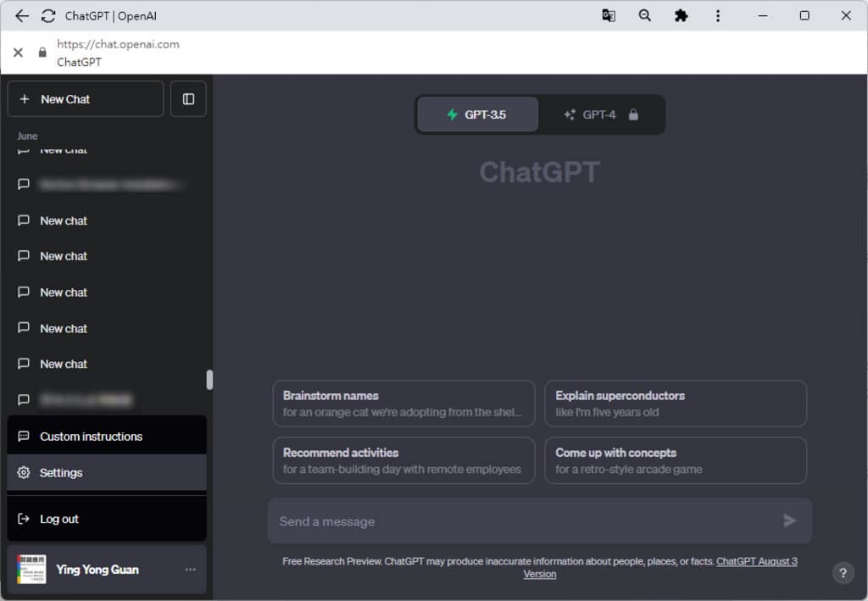Click the lock icon on GPT-4
This screenshot has height=601, width=868.
[633, 114]
